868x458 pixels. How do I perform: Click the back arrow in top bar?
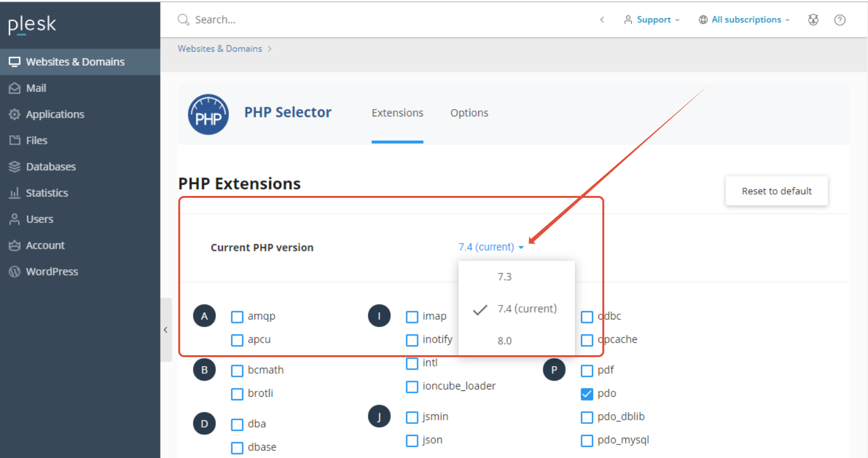602,20
